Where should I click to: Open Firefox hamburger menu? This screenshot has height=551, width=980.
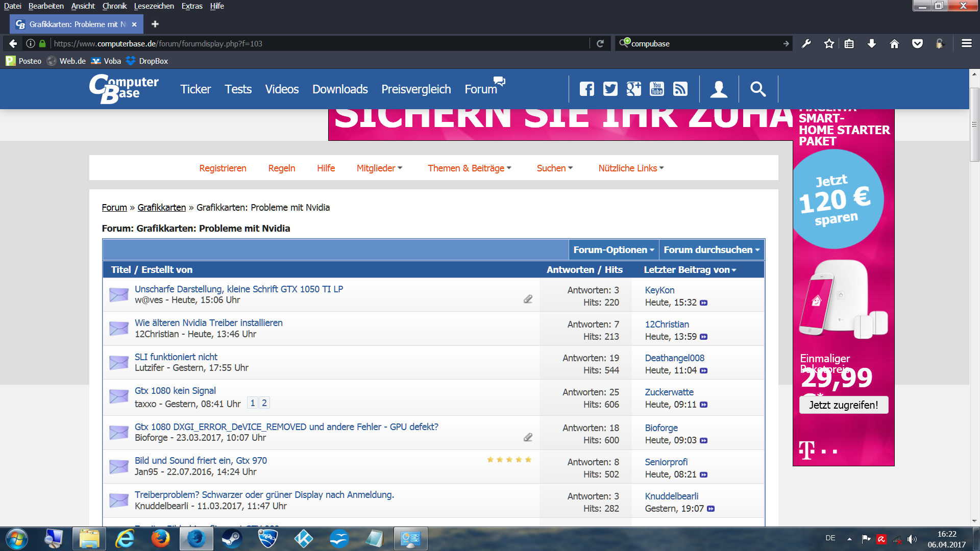(x=966, y=44)
